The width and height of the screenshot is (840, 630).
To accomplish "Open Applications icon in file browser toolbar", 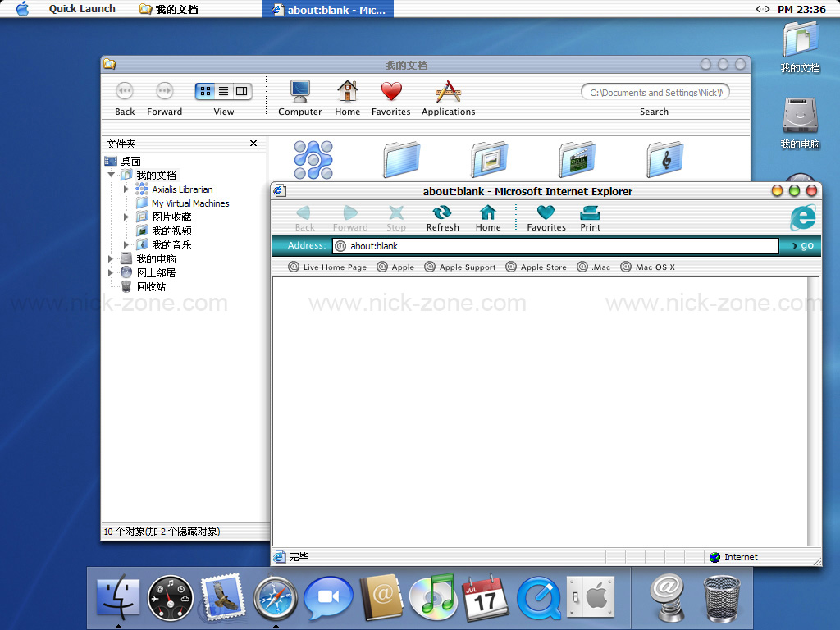I will [x=448, y=91].
